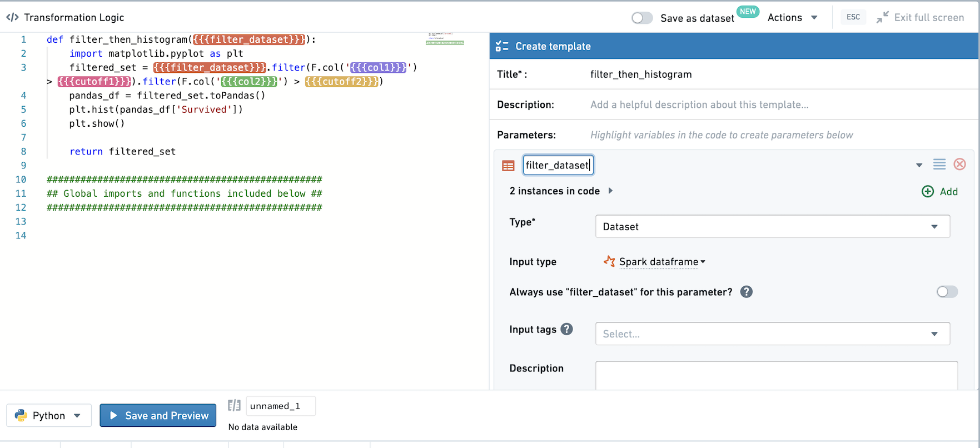Open the Type Dataset dropdown
The width and height of the screenshot is (980, 448).
pyautogui.click(x=773, y=227)
